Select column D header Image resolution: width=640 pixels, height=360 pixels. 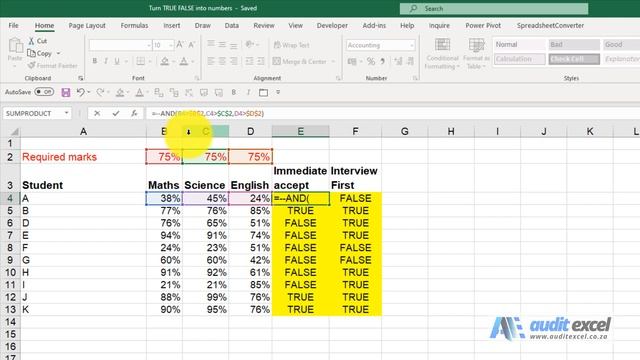pyautogui.click(x=250, y=131)
